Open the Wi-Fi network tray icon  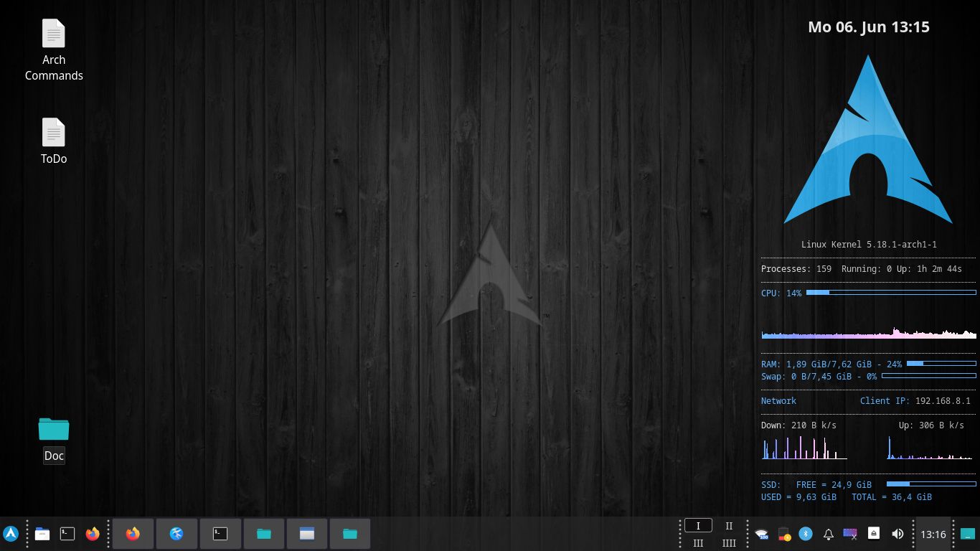click(x=762, y=534)
